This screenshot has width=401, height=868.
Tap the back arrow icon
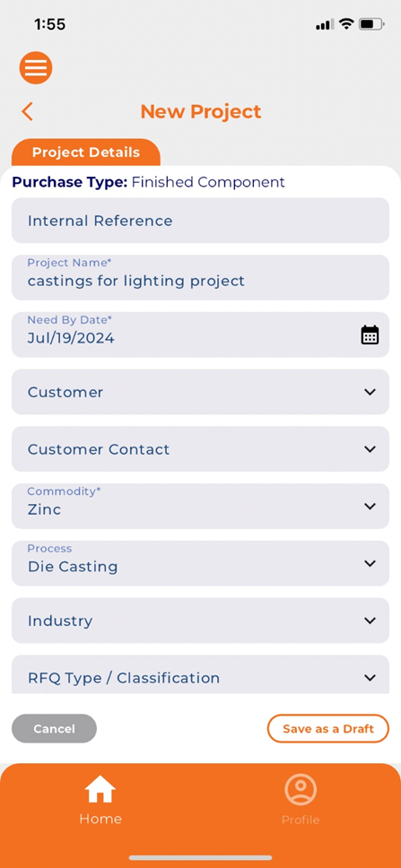coord(27,111)
